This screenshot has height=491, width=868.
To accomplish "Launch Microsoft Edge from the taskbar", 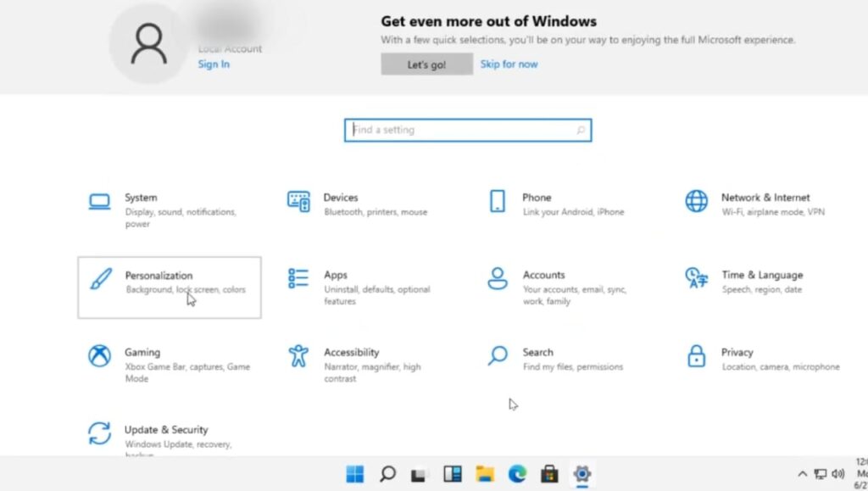I will [518, 474].
